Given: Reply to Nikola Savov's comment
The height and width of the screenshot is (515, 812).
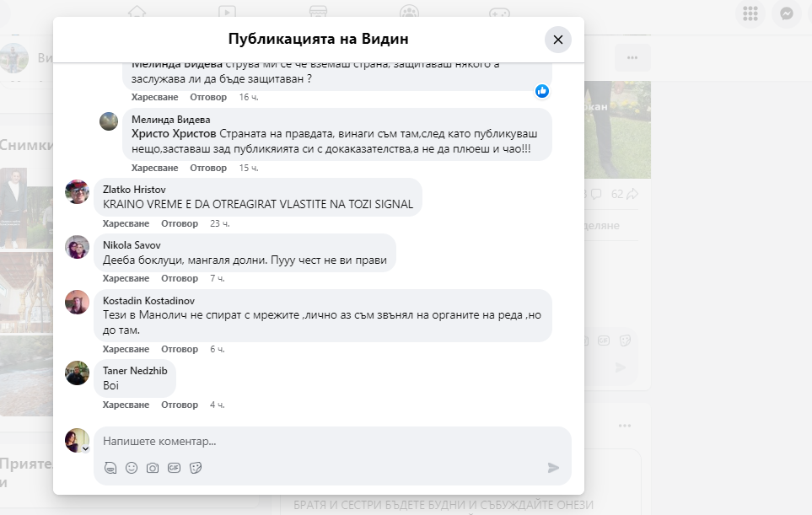Looking at the screenshot, I should coord(180,278).
